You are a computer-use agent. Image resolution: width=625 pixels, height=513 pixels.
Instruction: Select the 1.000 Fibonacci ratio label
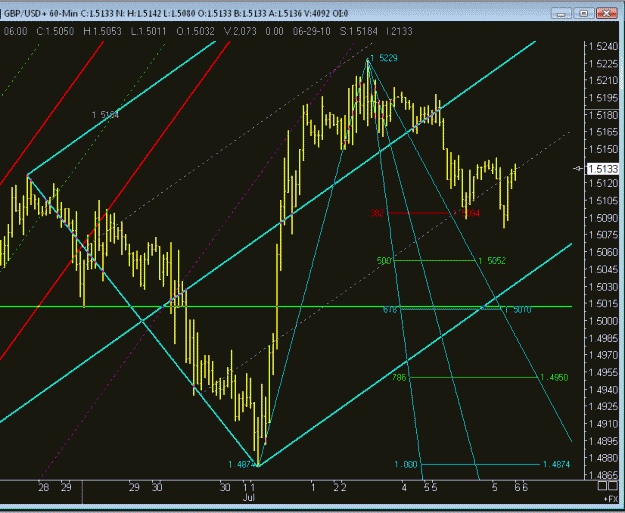[406, 464]
